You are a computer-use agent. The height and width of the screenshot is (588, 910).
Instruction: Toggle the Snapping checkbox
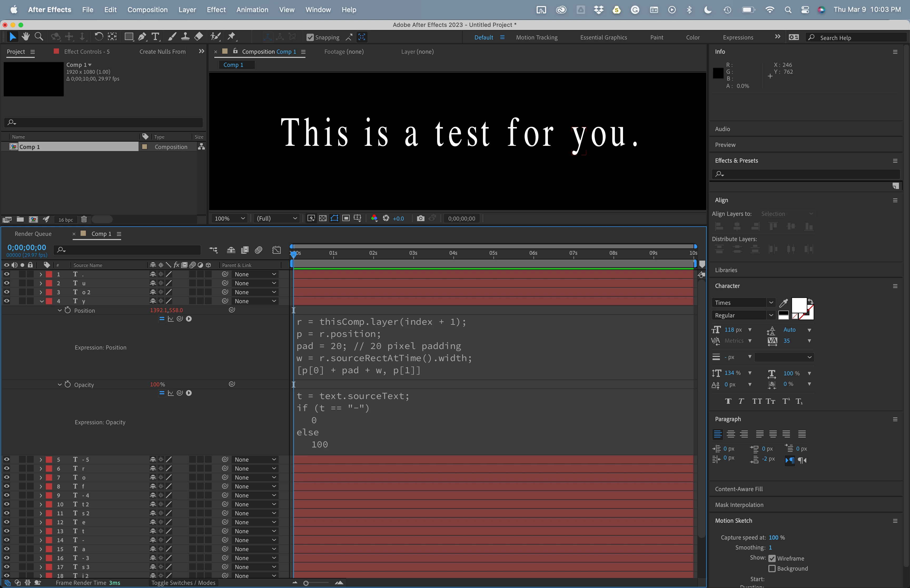(310, 37)
